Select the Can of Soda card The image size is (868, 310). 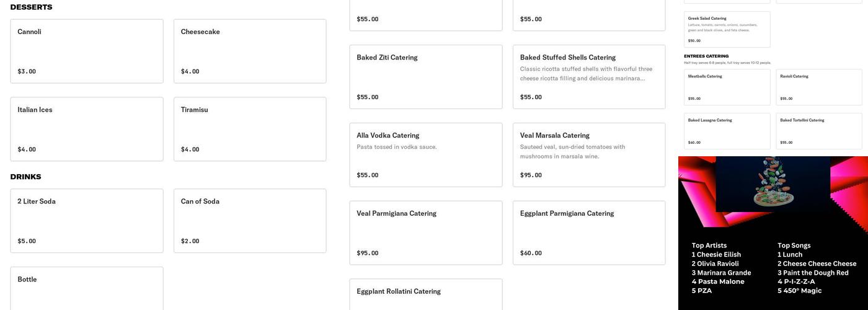point(250,221)
